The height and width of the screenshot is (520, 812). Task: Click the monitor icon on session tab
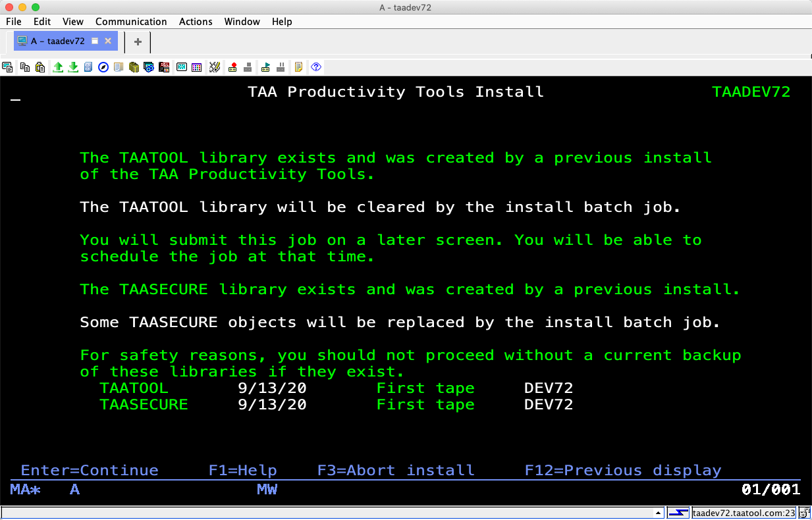(x=22, y=41)
